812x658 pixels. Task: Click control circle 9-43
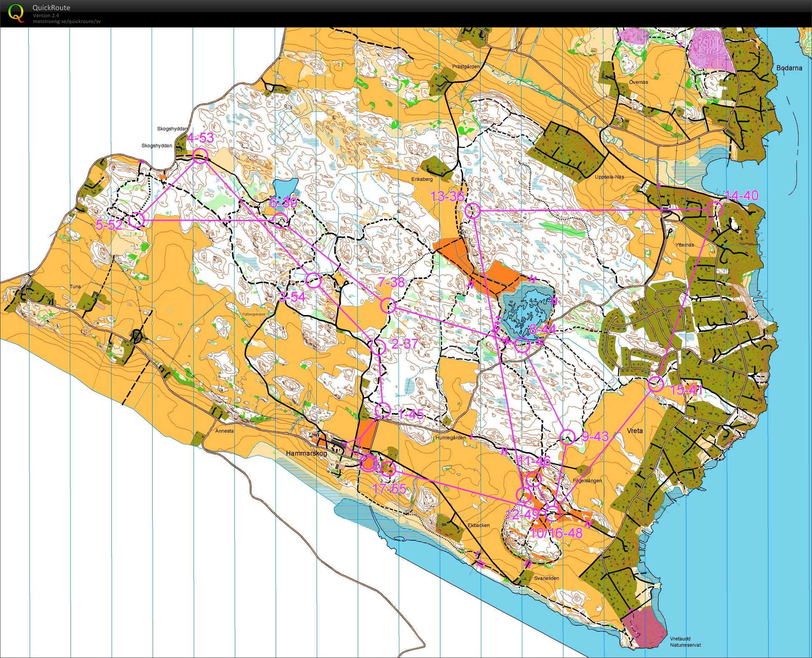click(568, 437)
